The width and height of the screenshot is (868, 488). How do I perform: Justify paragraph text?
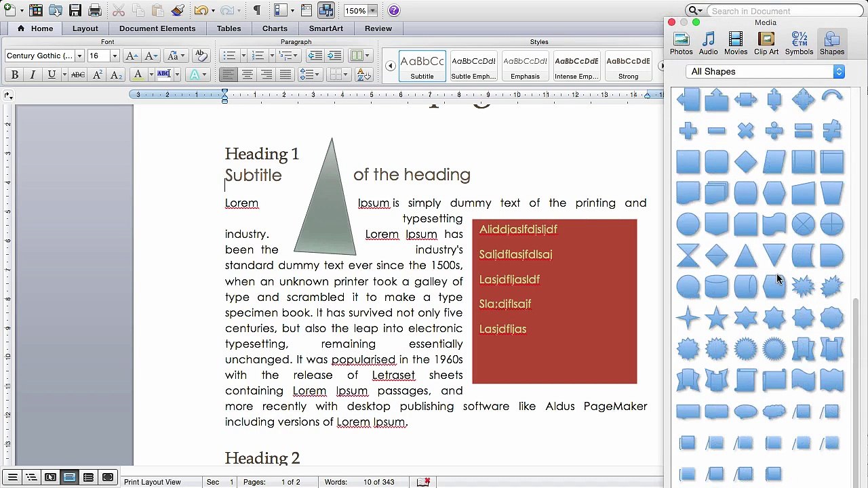point(285,75)
